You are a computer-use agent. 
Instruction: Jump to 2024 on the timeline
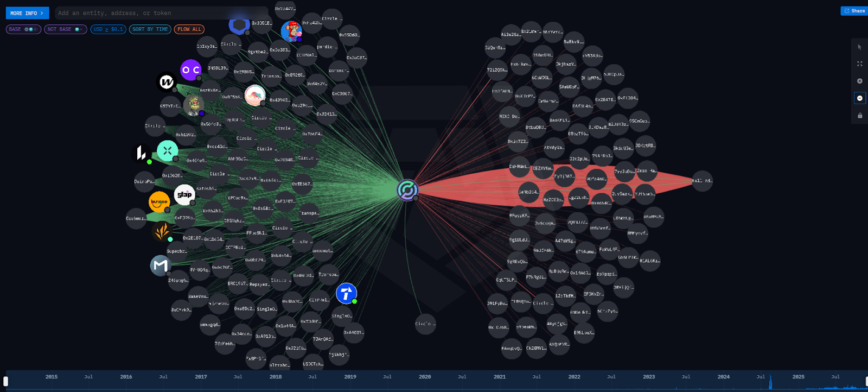723,377
